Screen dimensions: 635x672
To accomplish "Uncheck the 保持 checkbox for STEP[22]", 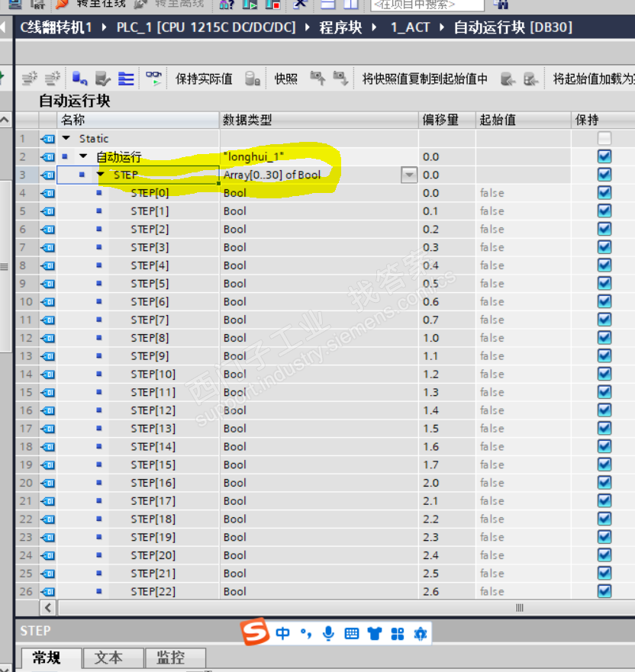I will tap(604, 591).
